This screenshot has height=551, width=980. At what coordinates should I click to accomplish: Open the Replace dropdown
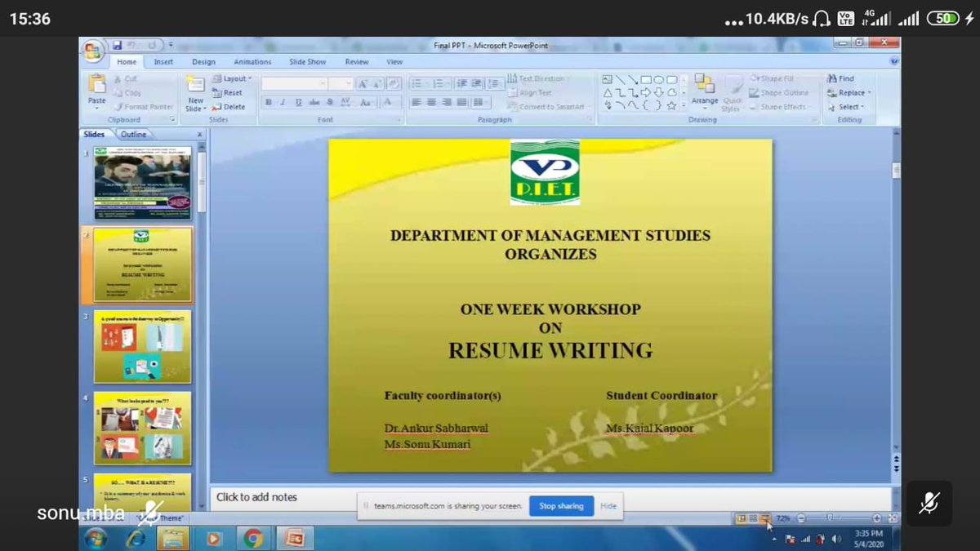click(x=849, y=93)
